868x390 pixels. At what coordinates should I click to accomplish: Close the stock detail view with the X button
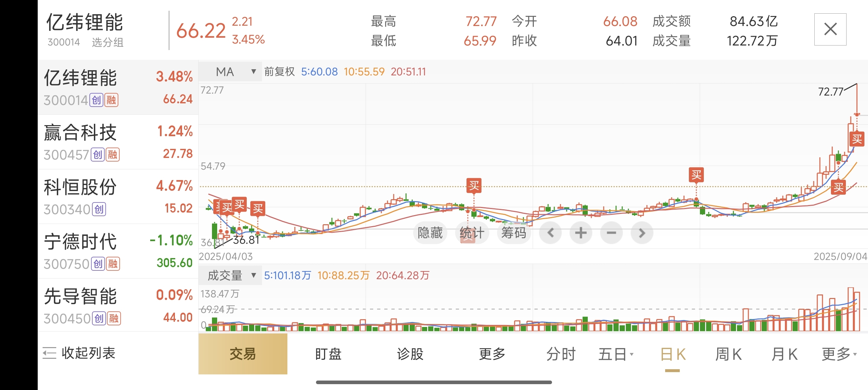pyautogui.click(x=830, y=29)
